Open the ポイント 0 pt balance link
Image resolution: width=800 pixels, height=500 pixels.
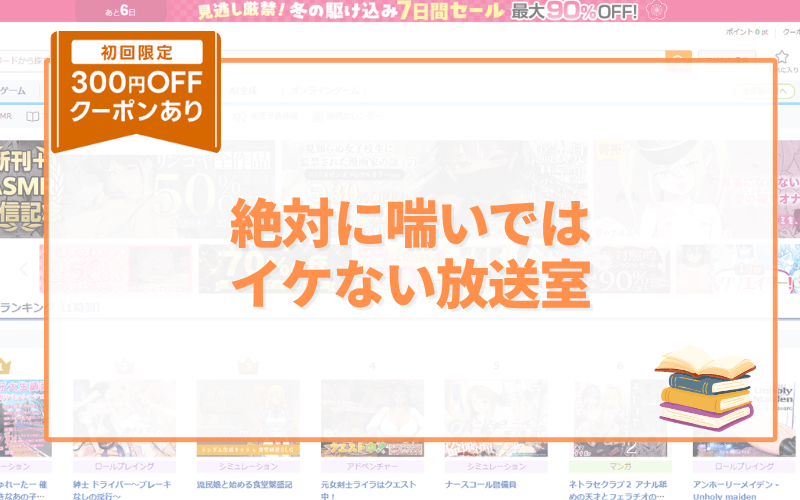(746, 32)
